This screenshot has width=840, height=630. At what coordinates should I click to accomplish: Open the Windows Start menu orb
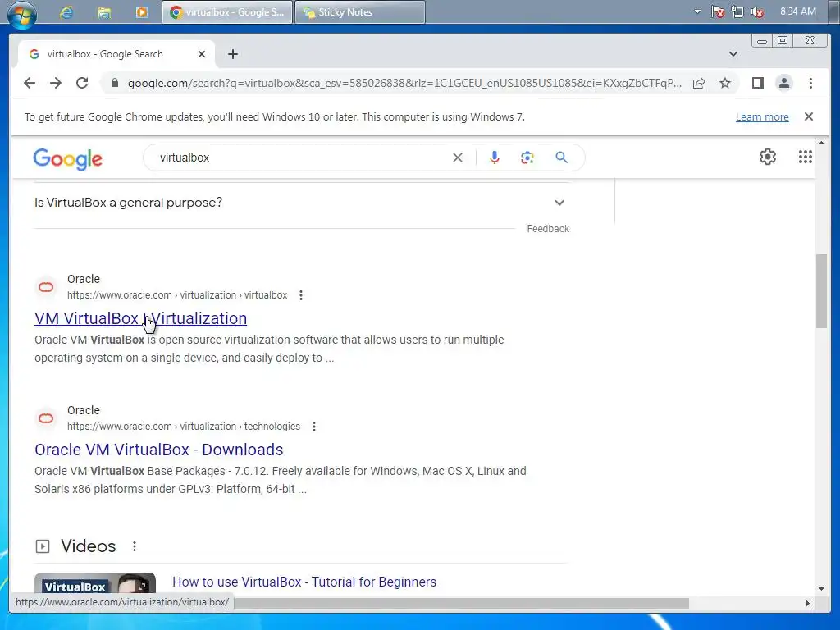coord(22,13)
